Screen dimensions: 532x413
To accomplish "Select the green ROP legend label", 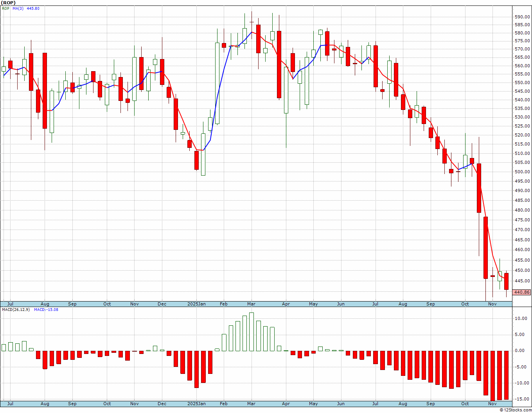I will 5,8.
